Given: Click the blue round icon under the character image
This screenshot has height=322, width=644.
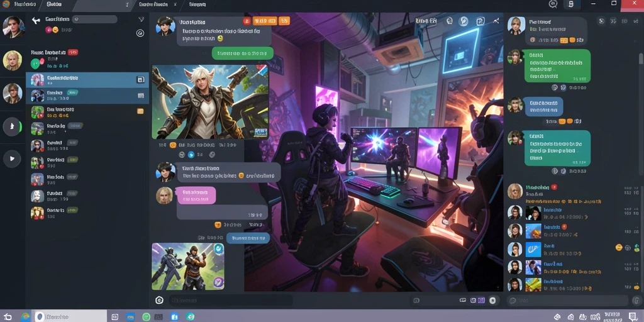Looking at the screenshot, I should pos(191,155).
